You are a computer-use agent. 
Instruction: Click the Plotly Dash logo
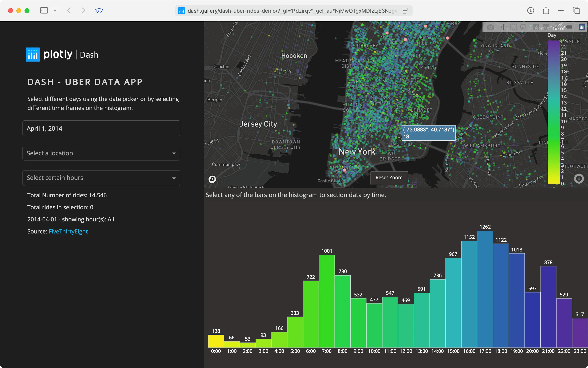tap(62, 55)
